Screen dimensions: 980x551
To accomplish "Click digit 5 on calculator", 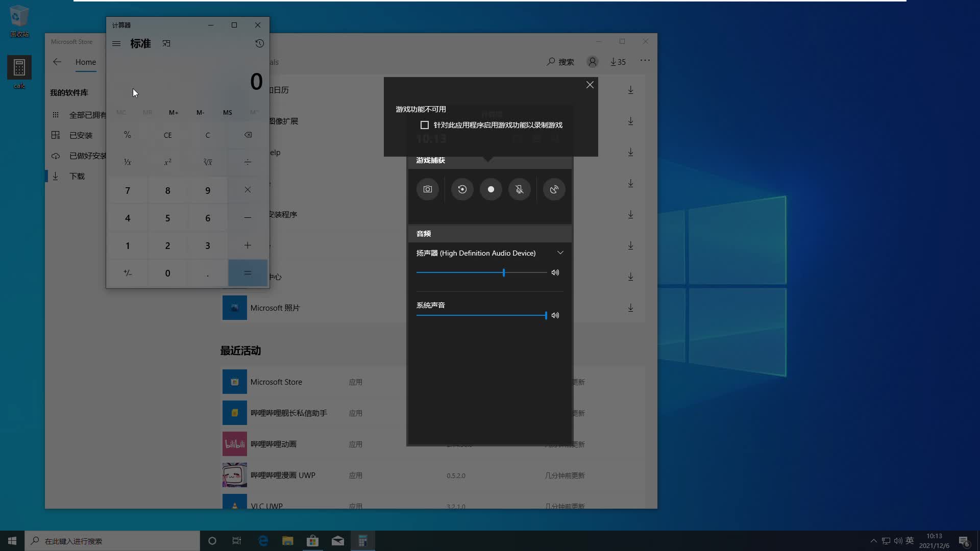I will click(167, 218).
